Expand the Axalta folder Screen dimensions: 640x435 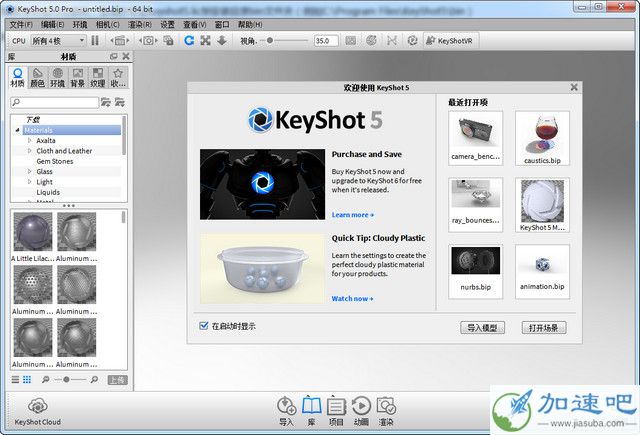pos(29,140)
